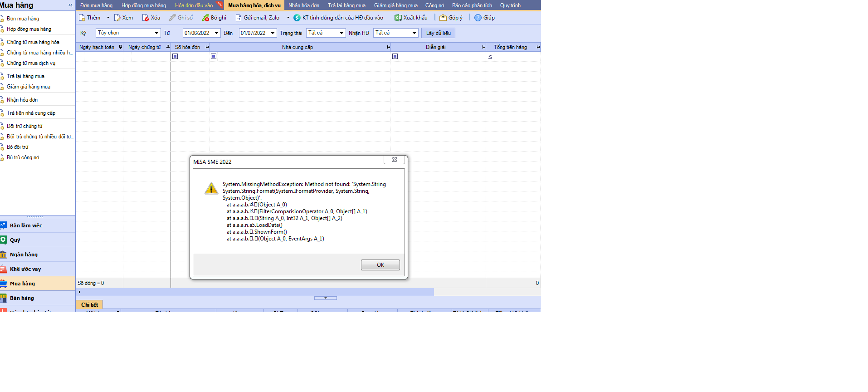The width and height of the screenshot is (868, 392).
Task: Open the Bán hàng module in sidebar
Action: (x=38, y=298)
